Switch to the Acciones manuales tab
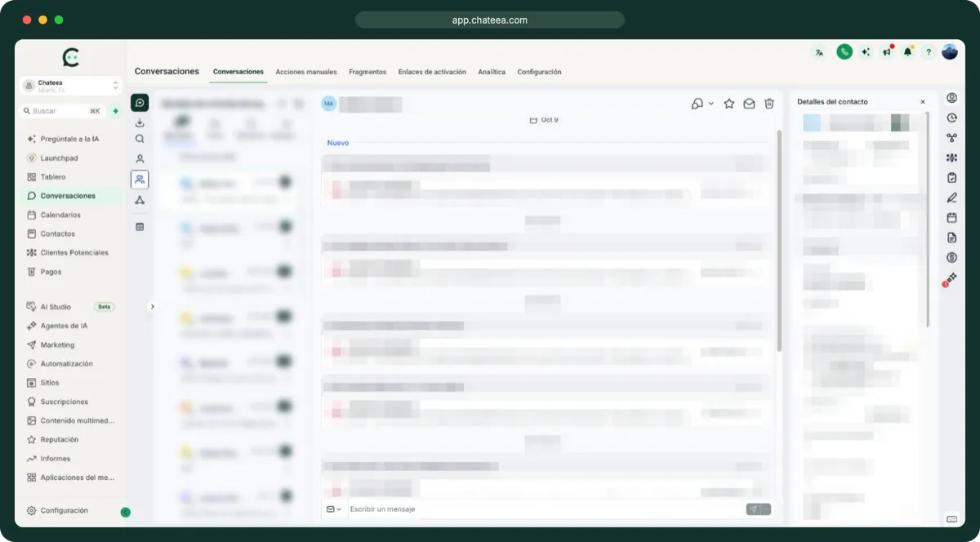The width and height of the screenshot is (980, 542). (306, 72)
